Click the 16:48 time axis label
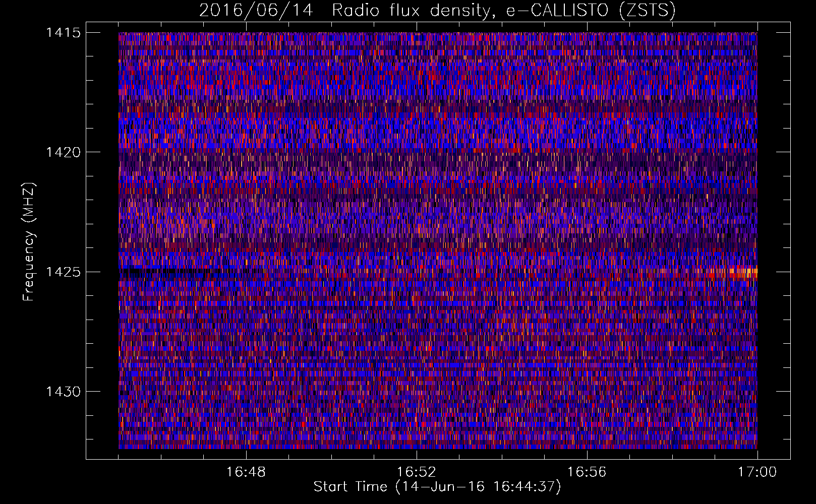816x504 pixels. [246, 472]
